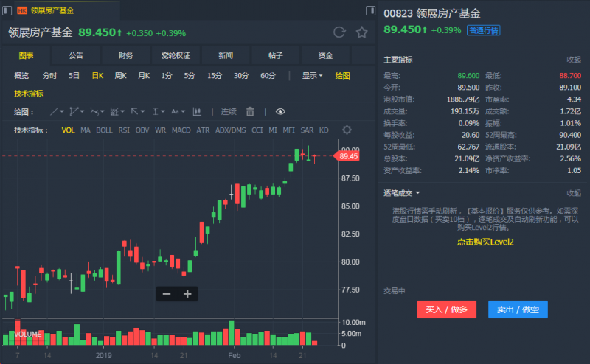Select the candlestick measurement drawing tool
Image resolution: width=590 pixels, height=364 pixels.
click(197, 111)
